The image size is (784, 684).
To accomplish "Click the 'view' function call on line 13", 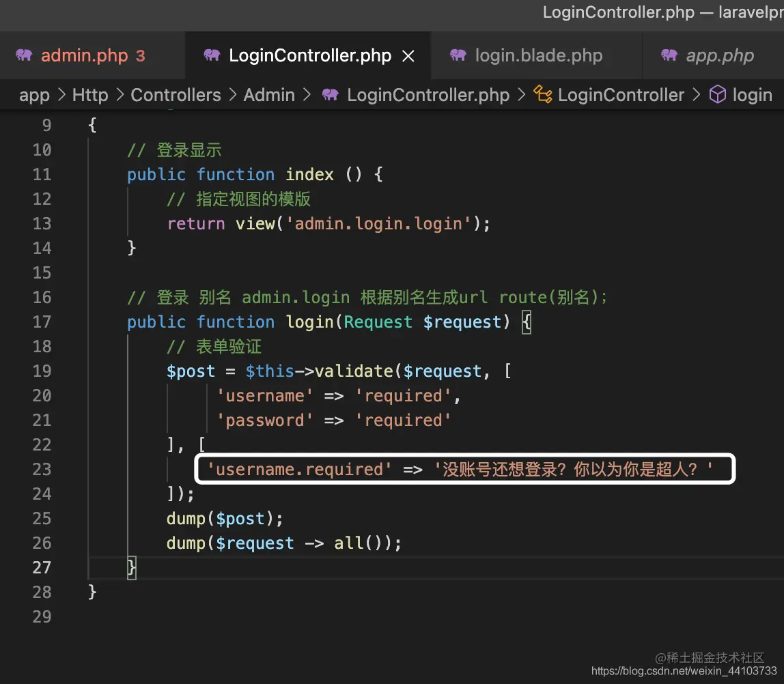I will (x=255, y=224).
